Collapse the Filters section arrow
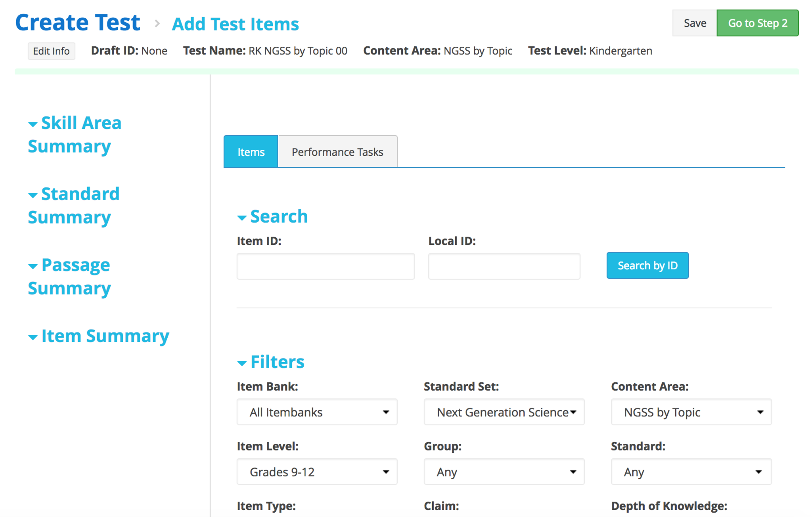Screen dimensions: 812x517 click(x=241, y=363)
